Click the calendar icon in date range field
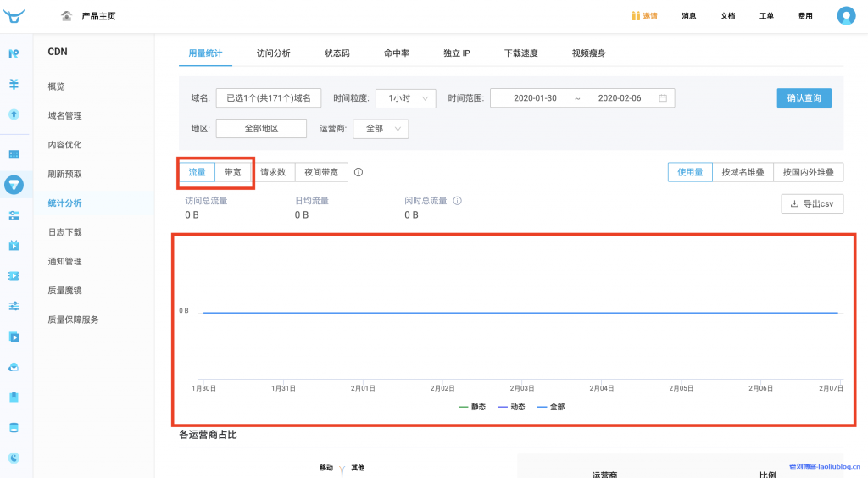This screenshot has height=478, width=868. tap(663, 98)
